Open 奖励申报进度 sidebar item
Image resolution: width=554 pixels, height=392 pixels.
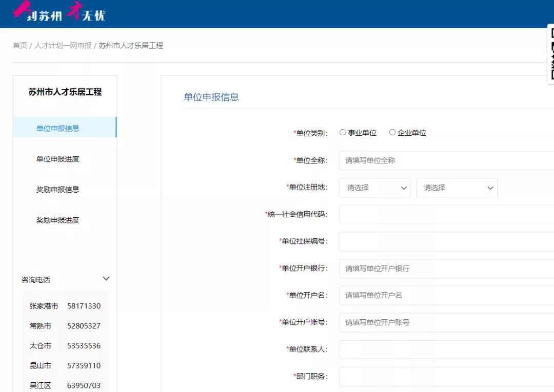coord(58,220)
